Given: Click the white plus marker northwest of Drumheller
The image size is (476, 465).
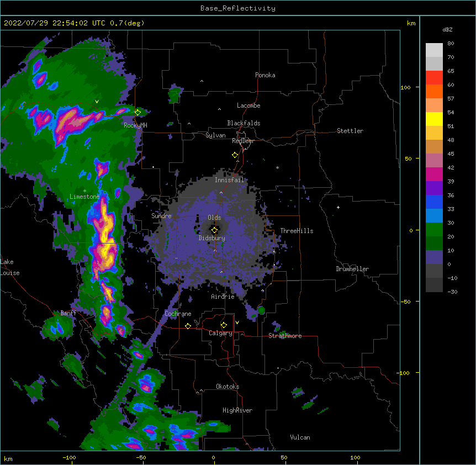Looking at the screenshot, I should 338,207.
